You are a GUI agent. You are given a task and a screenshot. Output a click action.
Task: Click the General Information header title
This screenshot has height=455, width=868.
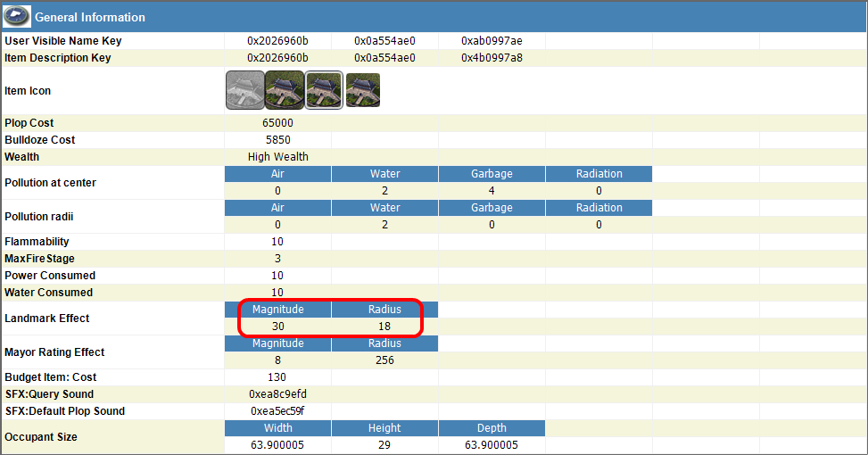pos(90,17)
